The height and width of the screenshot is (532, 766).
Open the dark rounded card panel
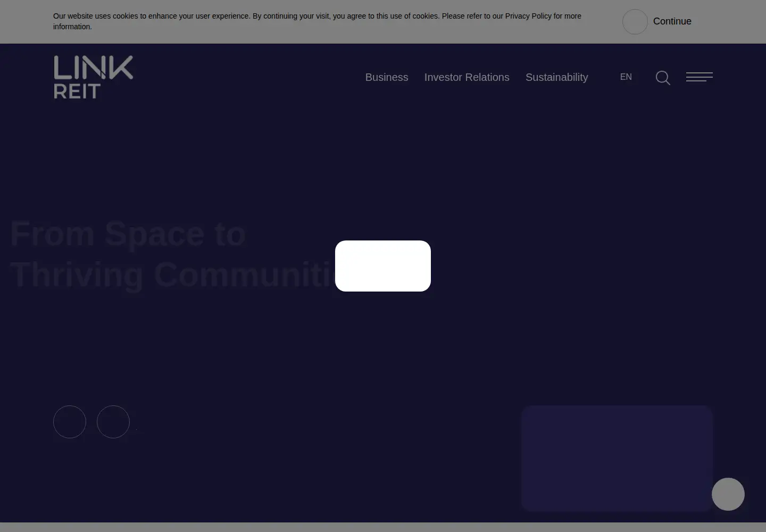[617, 459]
